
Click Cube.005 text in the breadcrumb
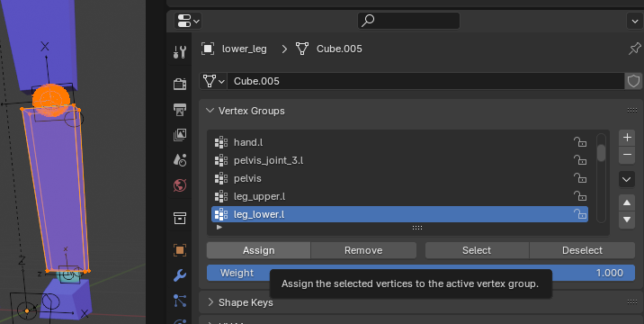339,49
